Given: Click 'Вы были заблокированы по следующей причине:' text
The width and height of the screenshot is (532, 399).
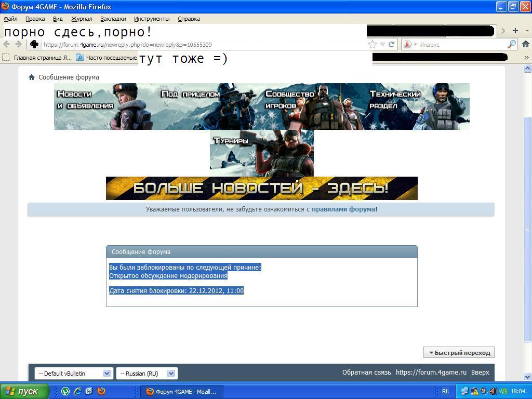Looking at the screenshot, I should pyautogui.click(x=185, y=268).
